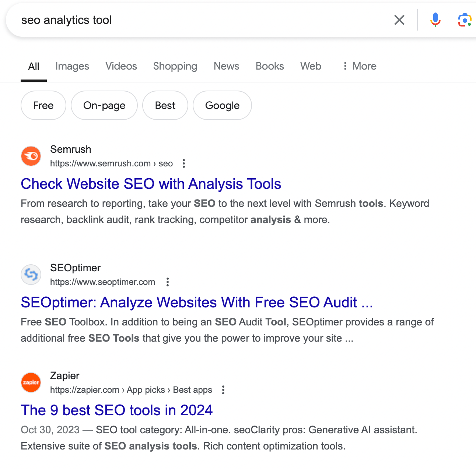476x469 pixels.
Task: Clear the search query with X icon
Action: pyautogui.click(x=399, y=20)
